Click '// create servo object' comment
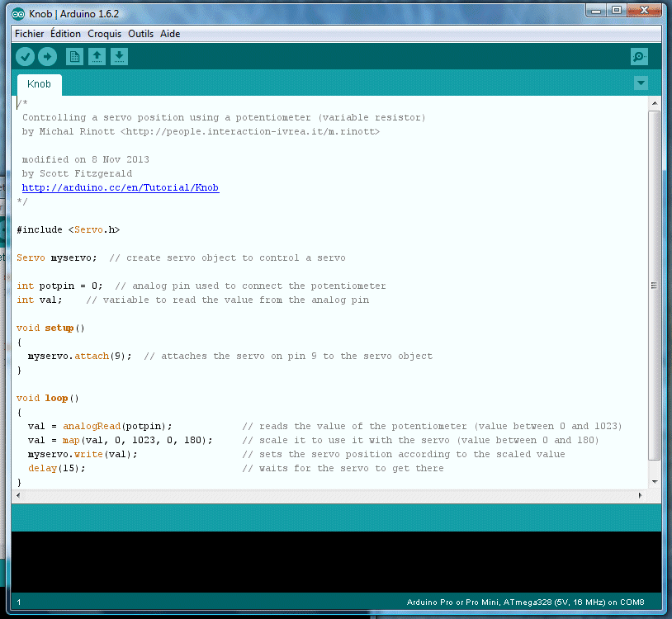The height and width of the screenshot is (619, 672). click(227, 258)
